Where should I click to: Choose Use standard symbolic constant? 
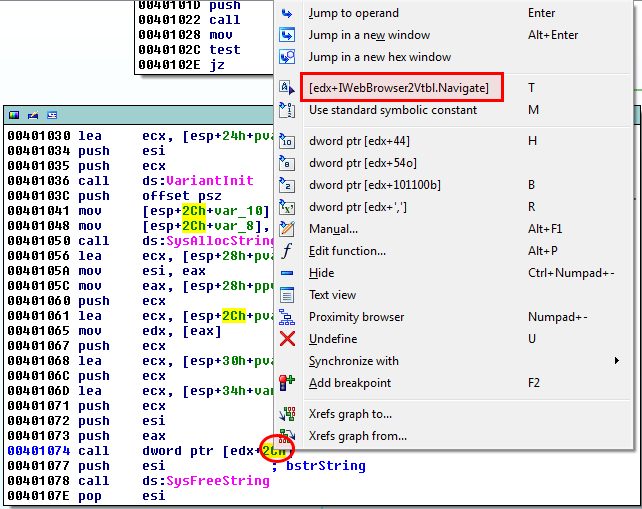tap(388, 110)
